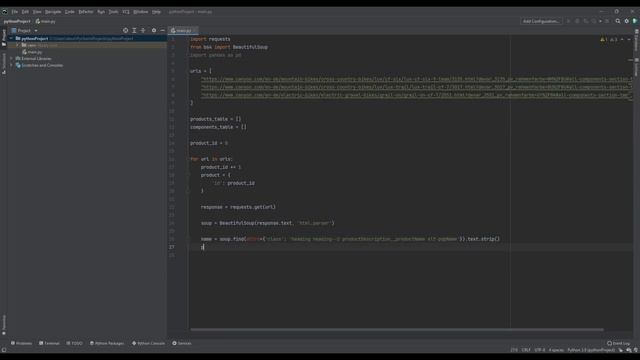Click Search Everywhere magnifier icon

(618, 21)
